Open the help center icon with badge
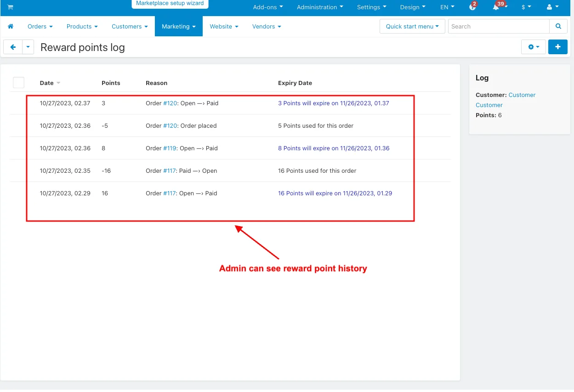The width and height of the screenshot is (574, 392). (472, 7)
